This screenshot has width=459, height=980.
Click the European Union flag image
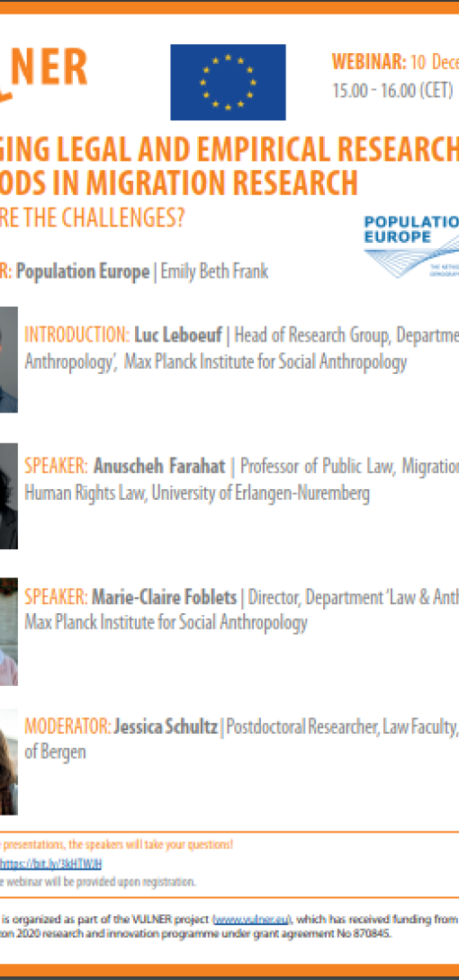228,82
